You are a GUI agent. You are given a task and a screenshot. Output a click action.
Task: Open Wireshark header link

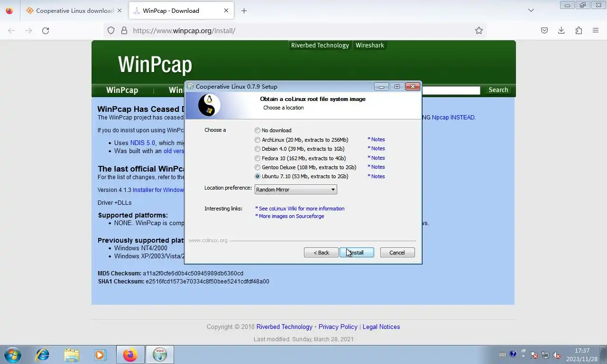tap(370, 45)
